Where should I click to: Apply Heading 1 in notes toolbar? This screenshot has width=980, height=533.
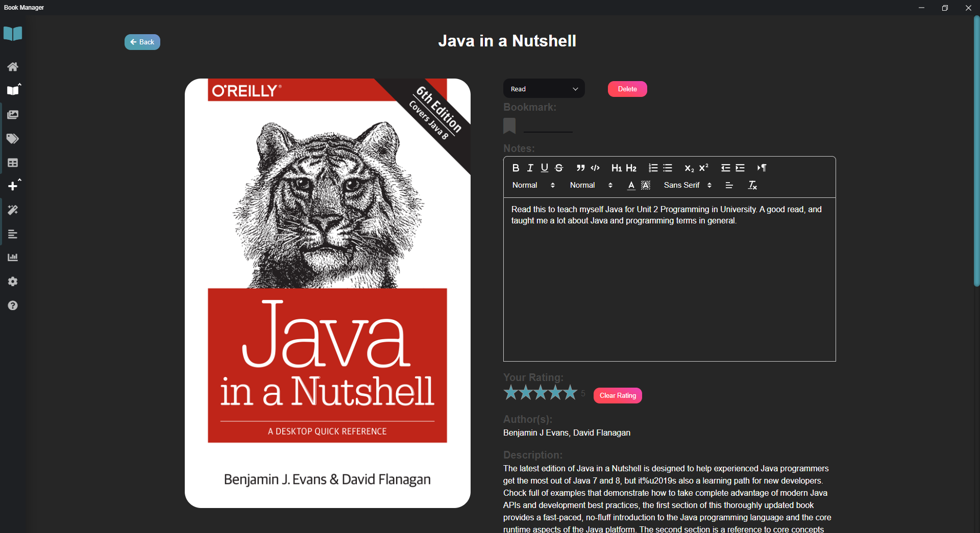point(617,168)
